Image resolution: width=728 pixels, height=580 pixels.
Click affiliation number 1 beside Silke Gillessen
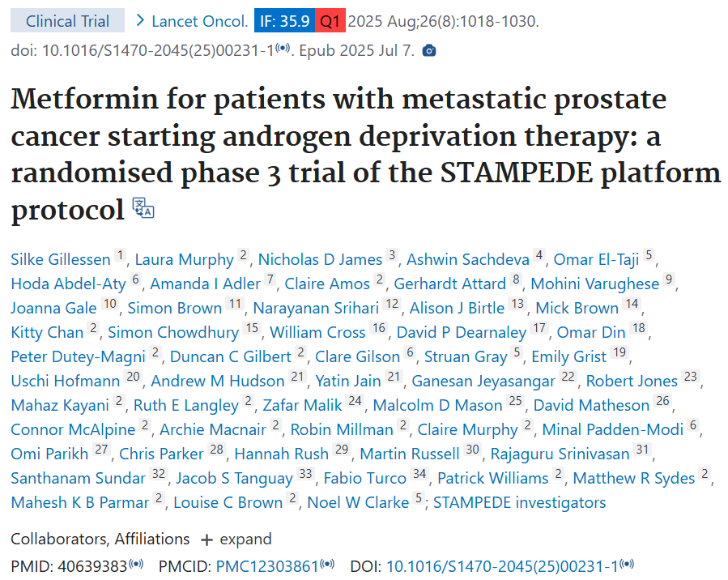[x=121, y=257]
